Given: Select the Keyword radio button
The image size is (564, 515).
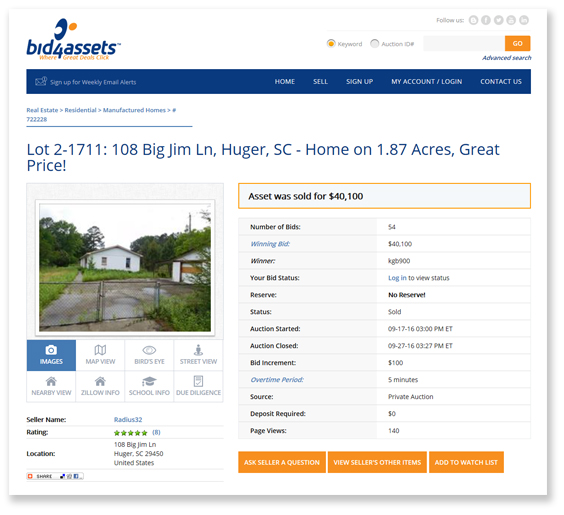Looking at the screenshot, I should point(331,44).
